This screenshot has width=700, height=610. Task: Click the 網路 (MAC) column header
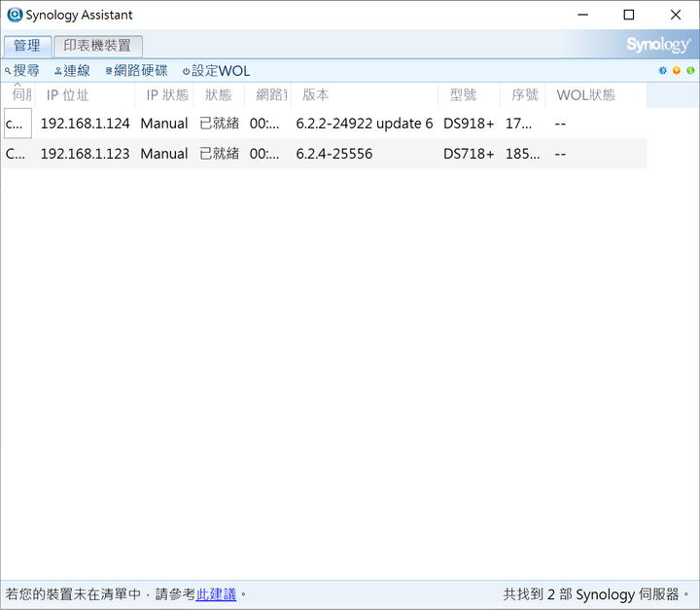[x=267, y=95]
